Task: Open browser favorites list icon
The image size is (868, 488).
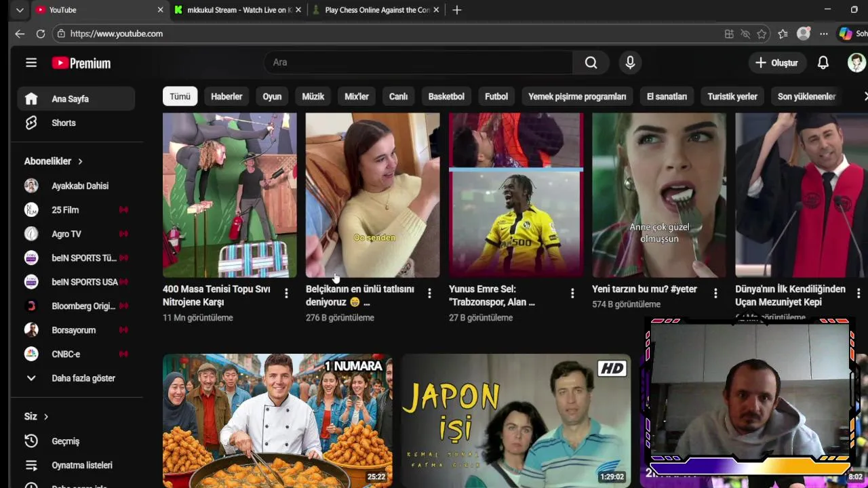Action: tap(783, 34)
